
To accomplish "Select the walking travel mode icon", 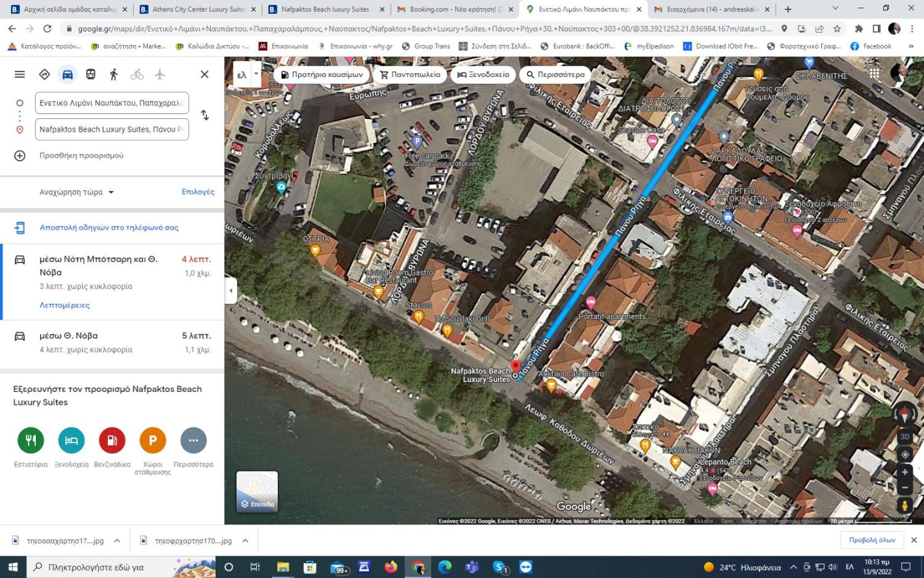I will point(113,74).
